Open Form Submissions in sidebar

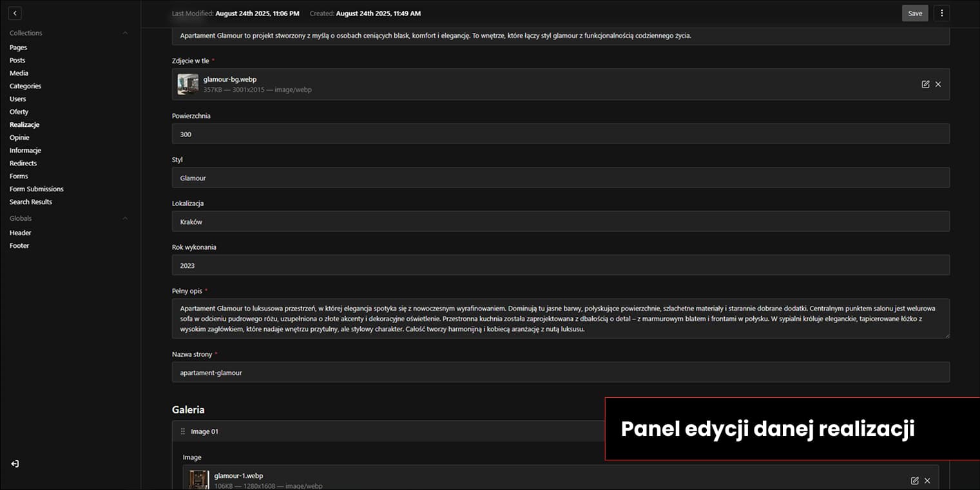coord(36,189)
